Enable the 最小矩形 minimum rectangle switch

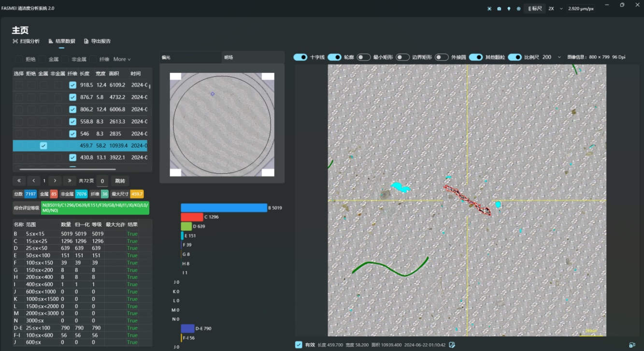364,57
